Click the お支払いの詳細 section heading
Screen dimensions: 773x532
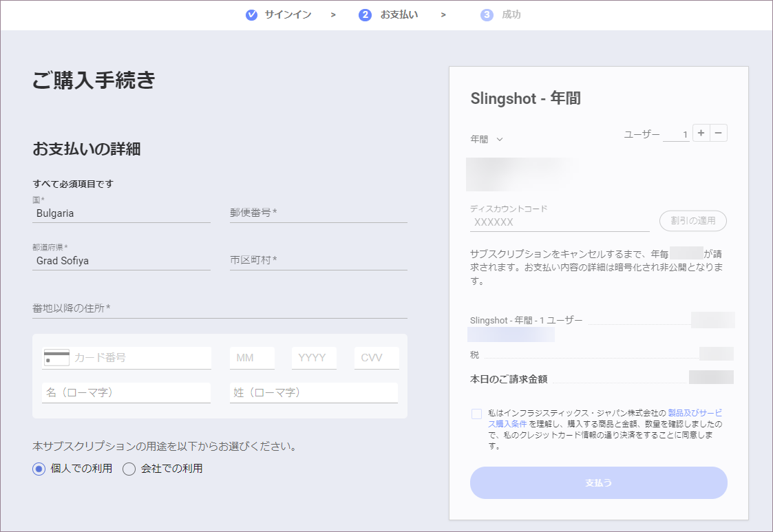(87, 149)
